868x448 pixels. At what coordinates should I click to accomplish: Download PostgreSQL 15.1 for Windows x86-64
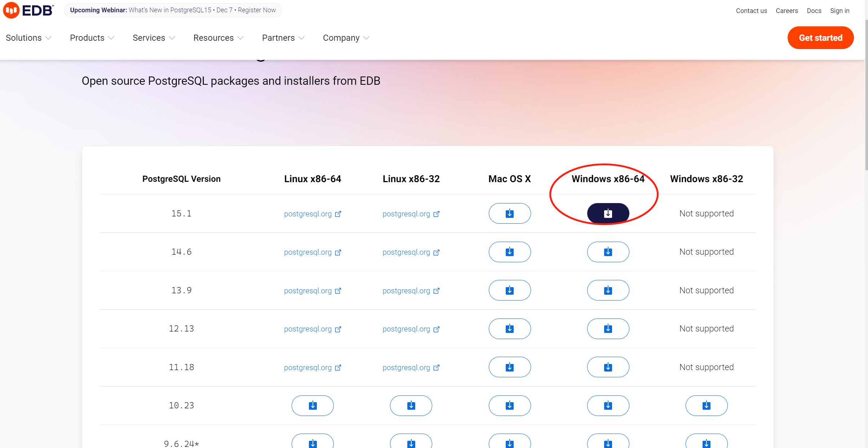tap(608, 214)
